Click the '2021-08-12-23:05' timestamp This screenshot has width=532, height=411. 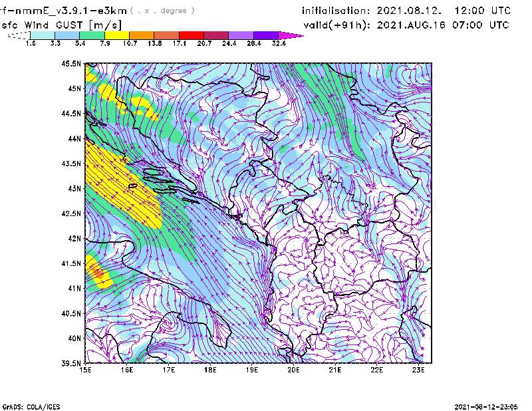[486, 407]
